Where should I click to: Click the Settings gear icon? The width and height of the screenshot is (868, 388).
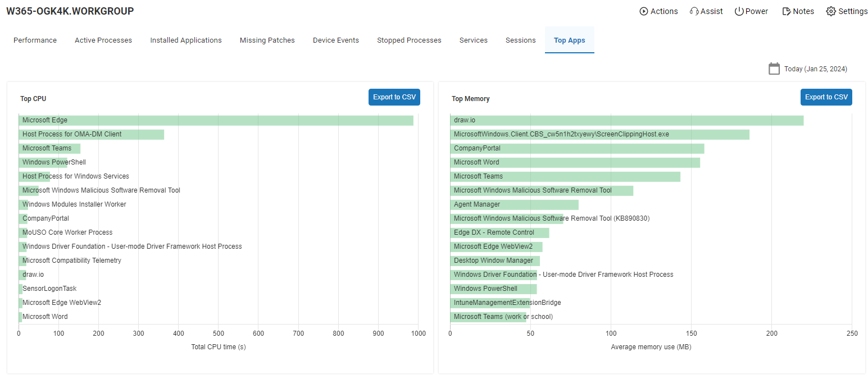point(831,11)
